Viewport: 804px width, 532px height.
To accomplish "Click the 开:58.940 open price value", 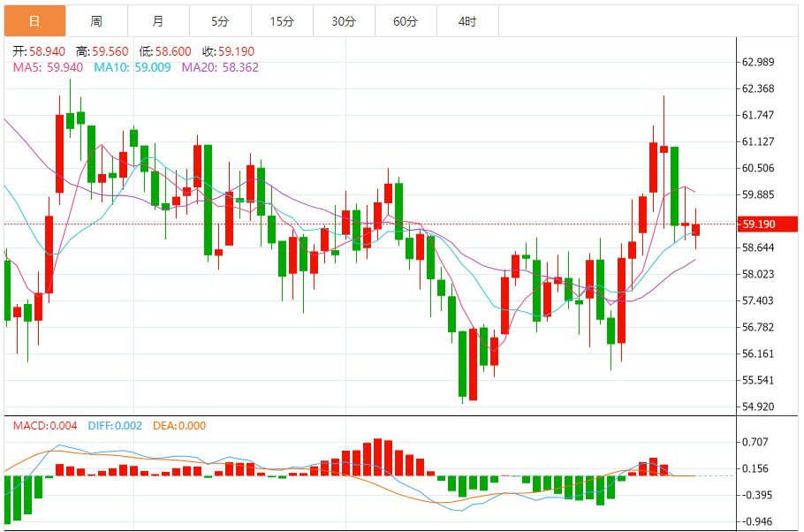I will tap(39, 51).
